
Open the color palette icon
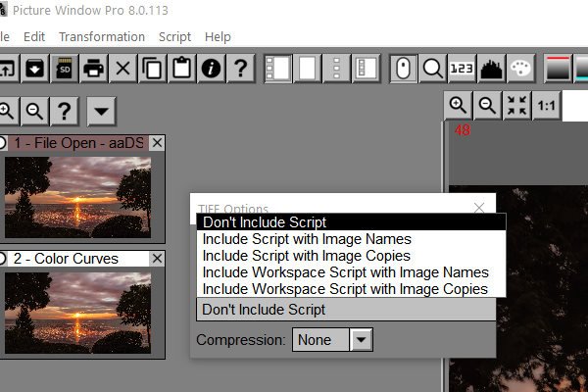click(x=519, y=69)
